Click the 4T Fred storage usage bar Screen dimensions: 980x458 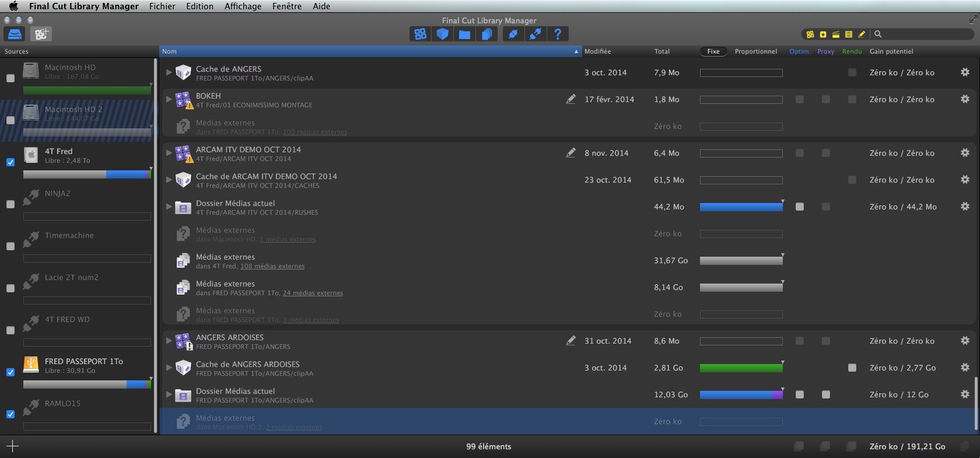87,174
